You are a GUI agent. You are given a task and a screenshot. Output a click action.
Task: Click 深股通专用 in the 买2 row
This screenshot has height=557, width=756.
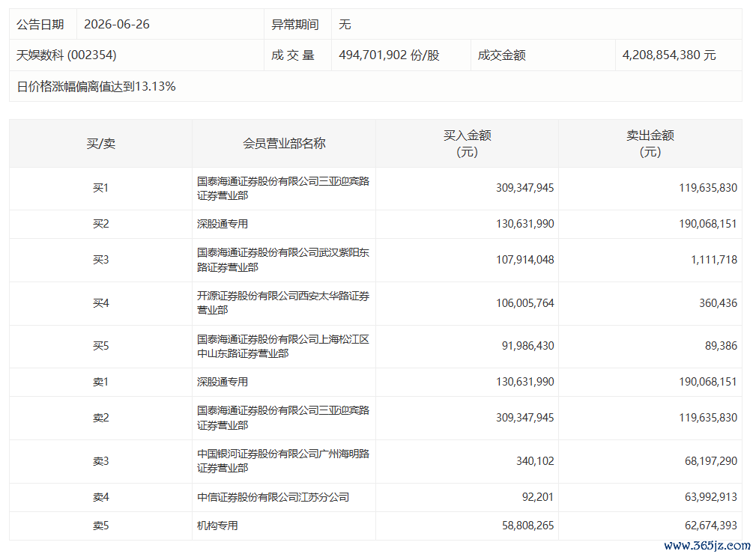(x=223, y=224)
